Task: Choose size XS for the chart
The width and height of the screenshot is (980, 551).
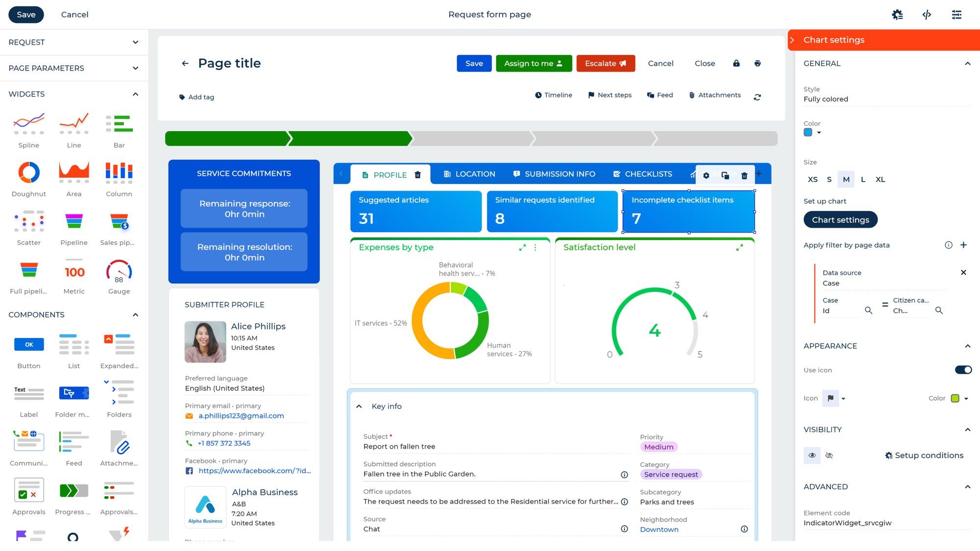Action: point(812,179)
